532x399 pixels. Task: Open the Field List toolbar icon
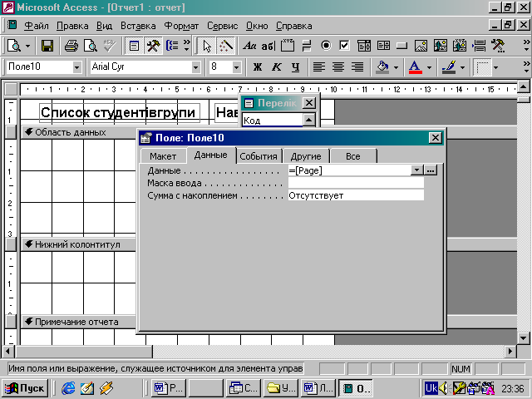(134, 46)
